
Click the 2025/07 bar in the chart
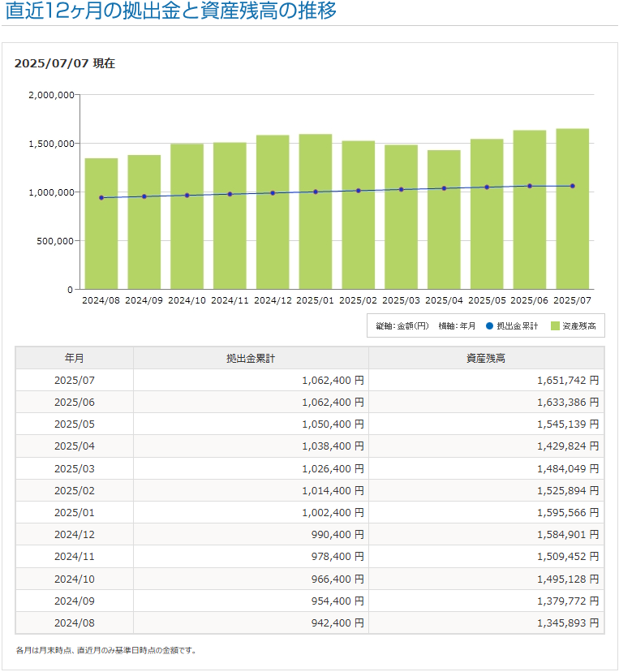(572, 209)
